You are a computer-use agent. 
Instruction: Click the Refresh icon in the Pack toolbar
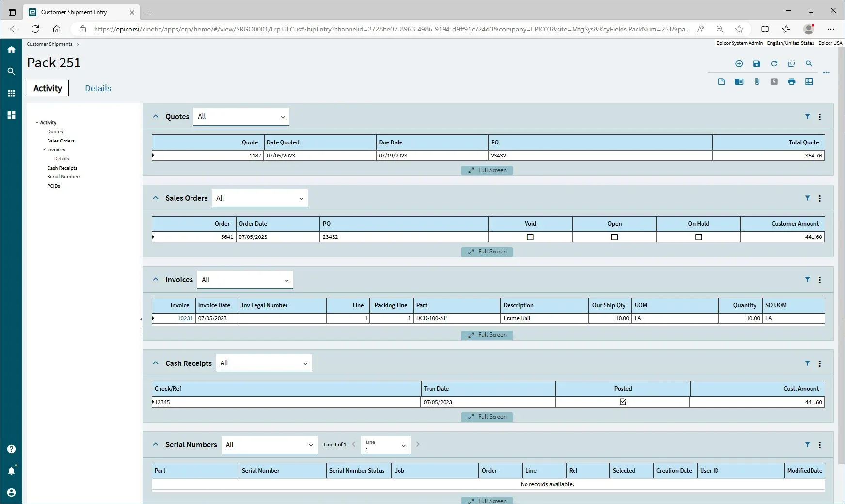774,64
